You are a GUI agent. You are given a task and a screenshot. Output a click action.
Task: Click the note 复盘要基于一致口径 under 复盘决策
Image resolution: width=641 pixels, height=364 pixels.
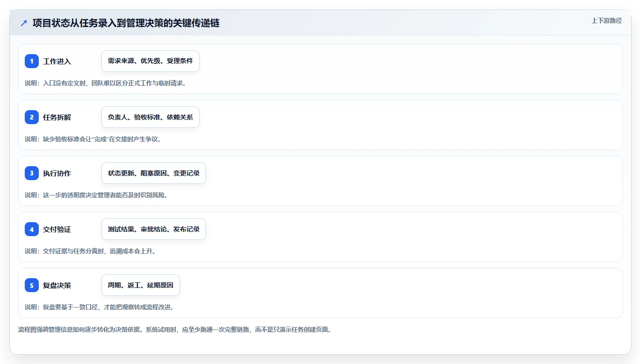[99, 307]
